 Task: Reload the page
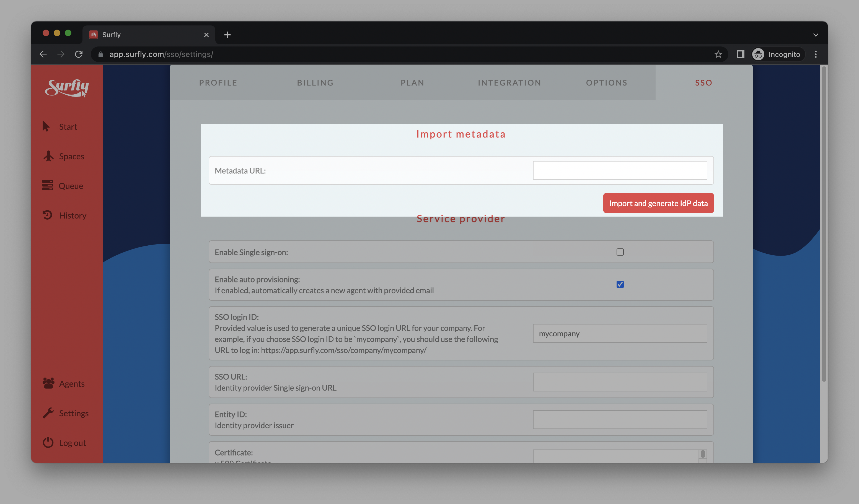pos(79,54)
